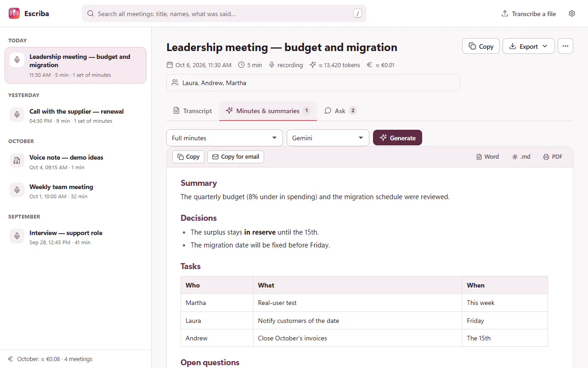Click 'Close October's invoices' table cell
The height and width of the screenshot is (368, 588).
[x=357, y=338]
